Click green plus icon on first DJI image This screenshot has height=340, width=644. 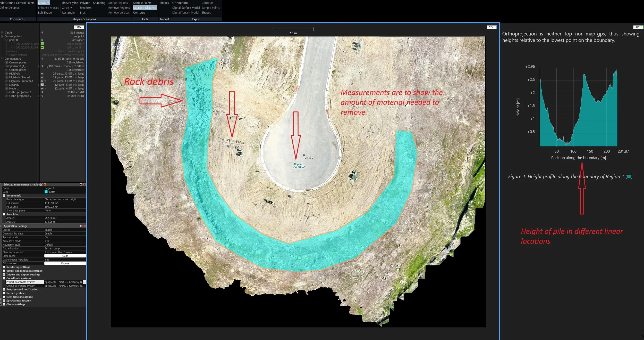click(42, 44)
